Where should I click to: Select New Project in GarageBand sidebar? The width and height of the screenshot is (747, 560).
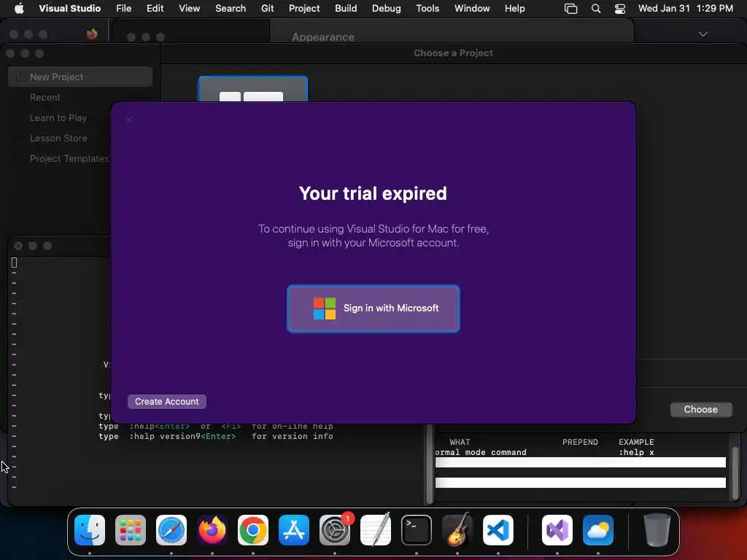pos(80,77)
